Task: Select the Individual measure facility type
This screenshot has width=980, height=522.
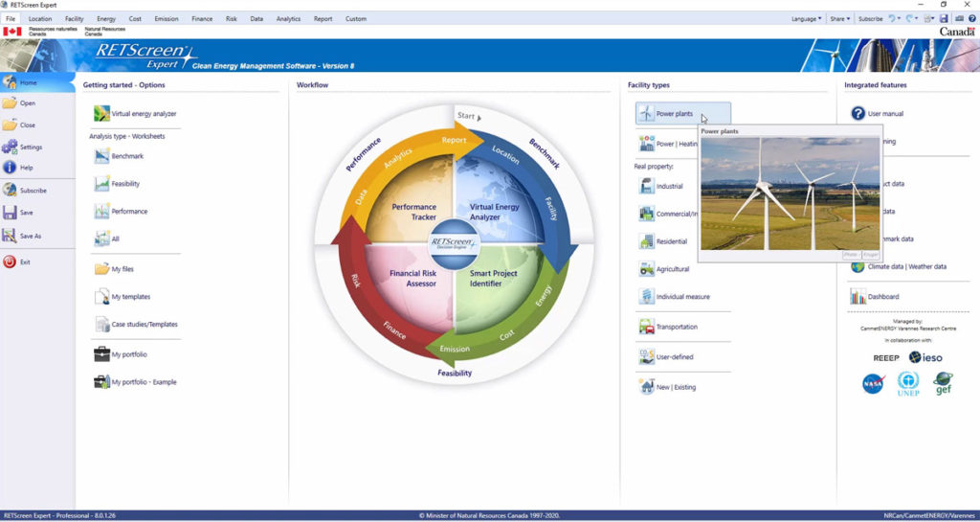Action: pyautogui.click(x=674, y=297)
